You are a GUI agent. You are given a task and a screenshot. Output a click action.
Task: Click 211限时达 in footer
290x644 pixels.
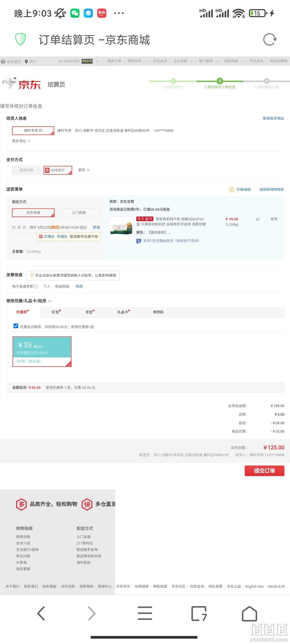click(x=85, y=543)
